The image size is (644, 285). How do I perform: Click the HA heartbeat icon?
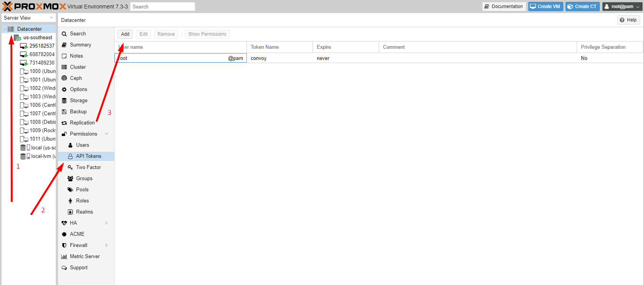[64, 223]
